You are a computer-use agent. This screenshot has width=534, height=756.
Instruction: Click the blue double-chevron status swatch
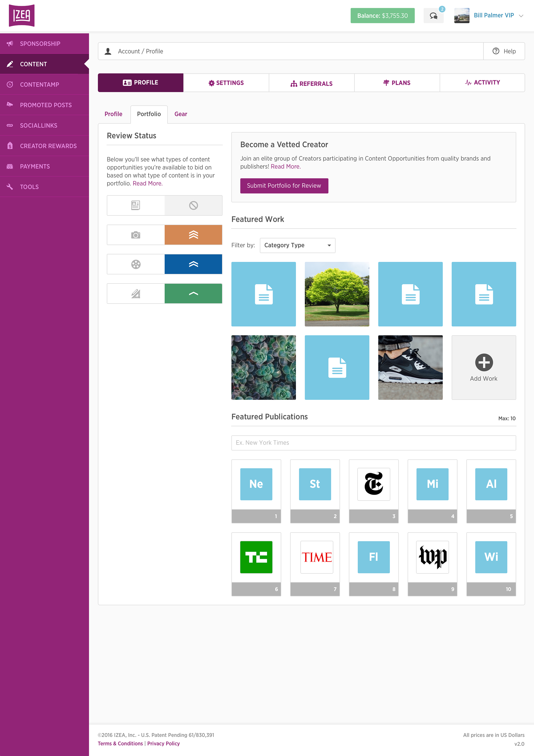pyautogui.click(x=193, y=264)
